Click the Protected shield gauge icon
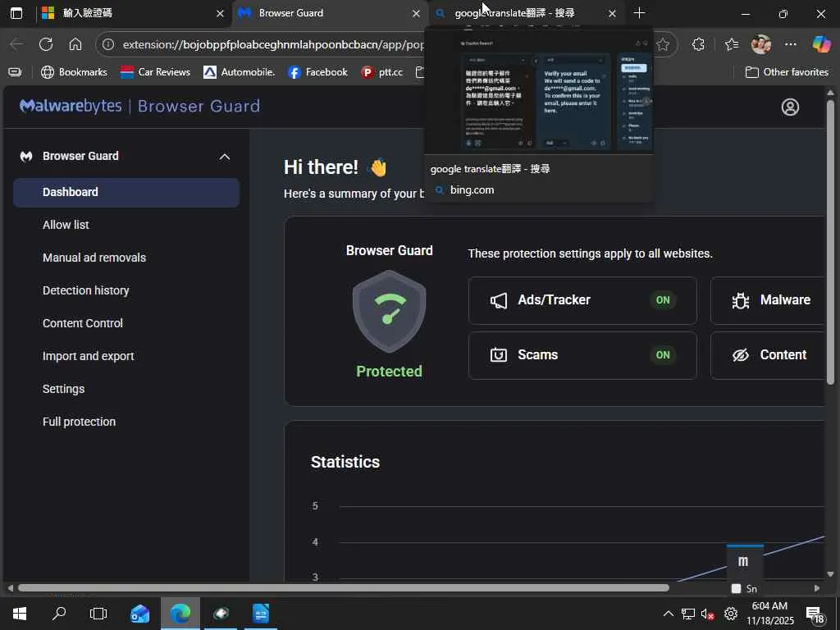Image resolution: width=840 pixels, height=630 pixels. [389, 311]
